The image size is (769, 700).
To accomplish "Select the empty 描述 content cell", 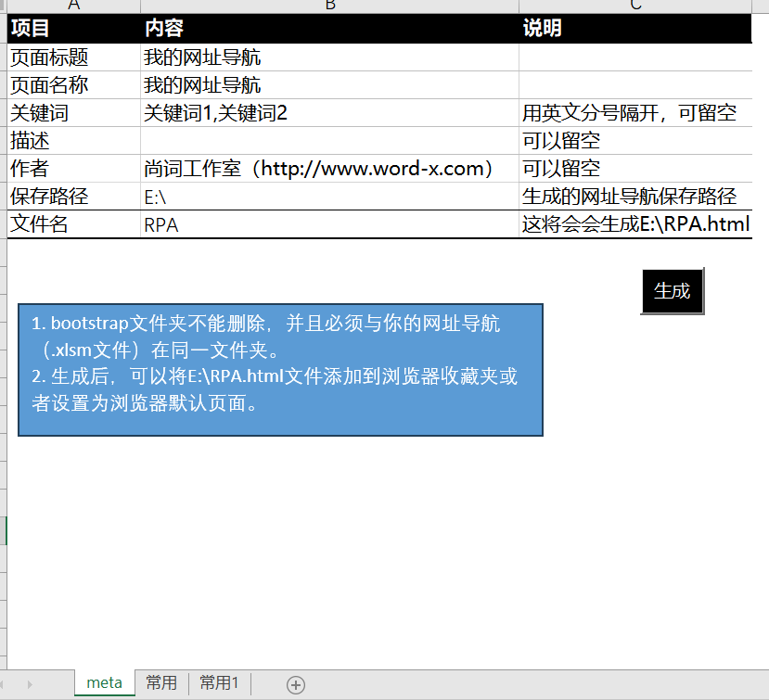I will click(329, 141).
